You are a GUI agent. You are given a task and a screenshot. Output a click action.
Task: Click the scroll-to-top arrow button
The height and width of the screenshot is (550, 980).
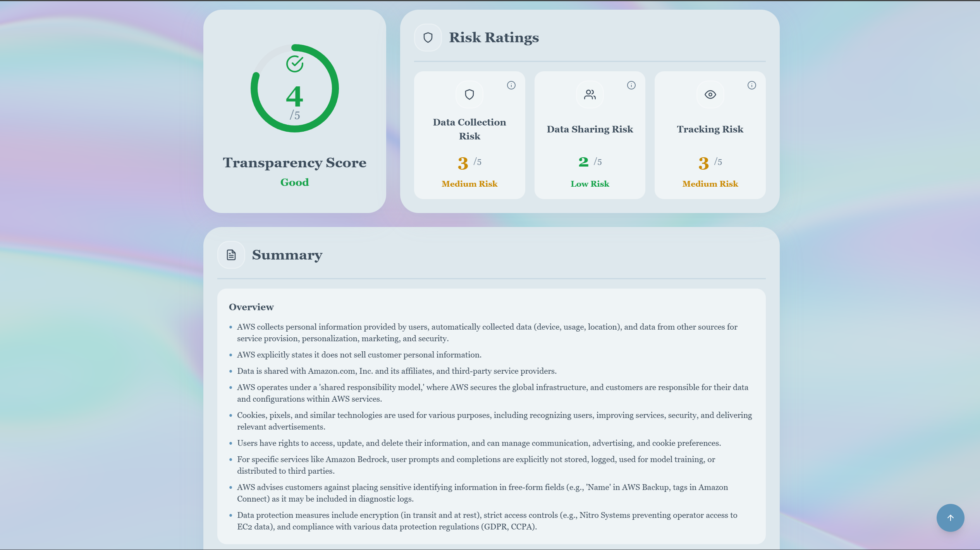click(x=950, y=518)
